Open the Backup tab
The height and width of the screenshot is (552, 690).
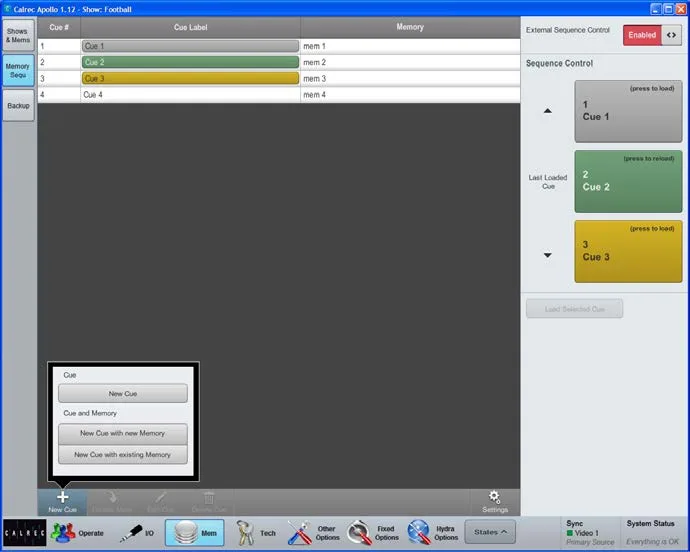[x=18, y=106]
